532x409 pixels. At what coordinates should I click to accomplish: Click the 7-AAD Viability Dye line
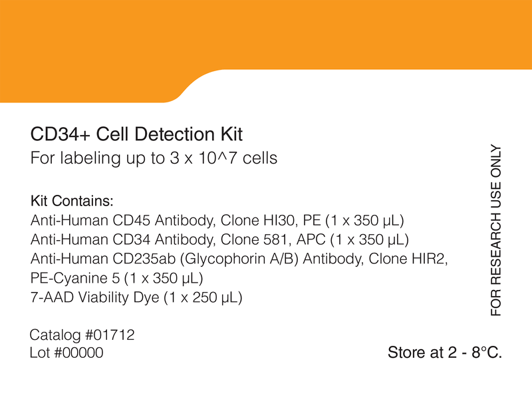coord(136,298)
